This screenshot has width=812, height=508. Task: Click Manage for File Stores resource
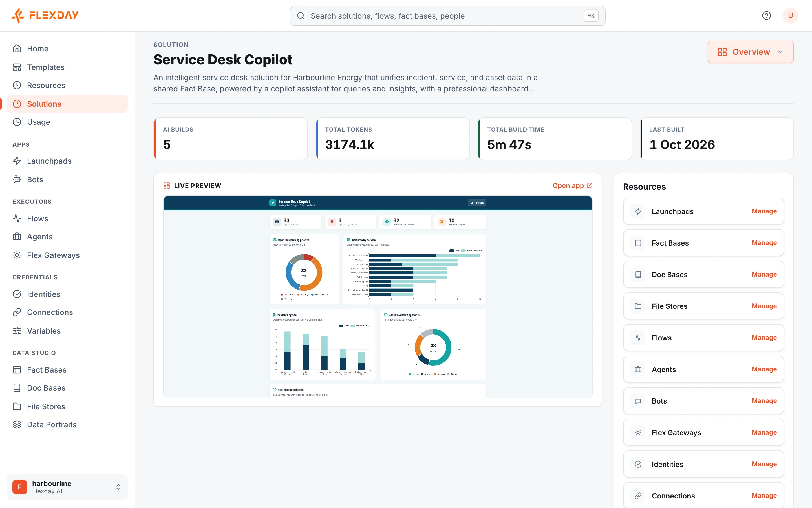tap(764, 306)
